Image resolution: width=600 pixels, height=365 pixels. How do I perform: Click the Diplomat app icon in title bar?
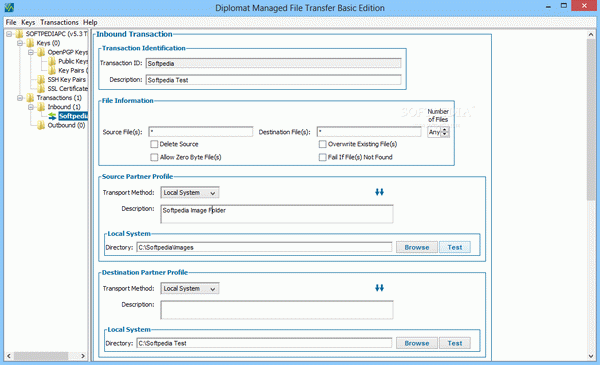pos(9,7)
